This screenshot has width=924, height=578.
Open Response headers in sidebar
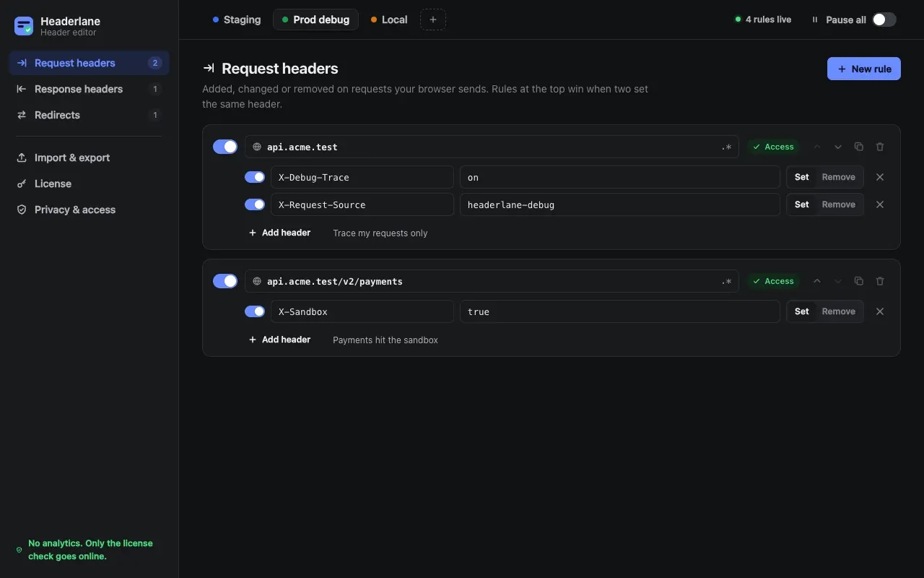89,89
